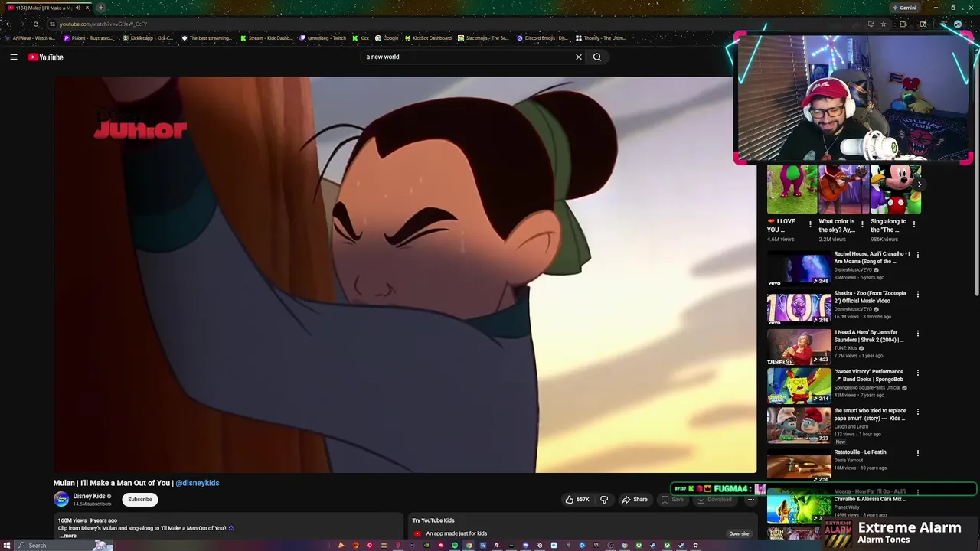Screen dimensions: 980x551
Task: Click the browser back arrow
Action: coord(8,24)
